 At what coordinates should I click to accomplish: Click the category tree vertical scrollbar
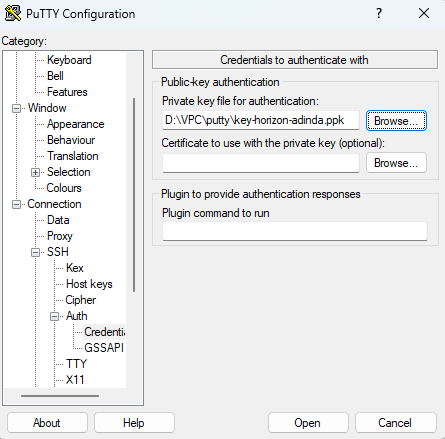pos(134,195)
